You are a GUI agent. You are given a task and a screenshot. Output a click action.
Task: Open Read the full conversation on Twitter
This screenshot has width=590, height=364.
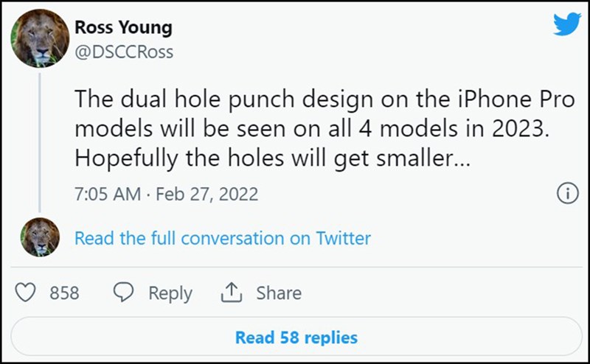pyautogui.click(x=223, y=238)
